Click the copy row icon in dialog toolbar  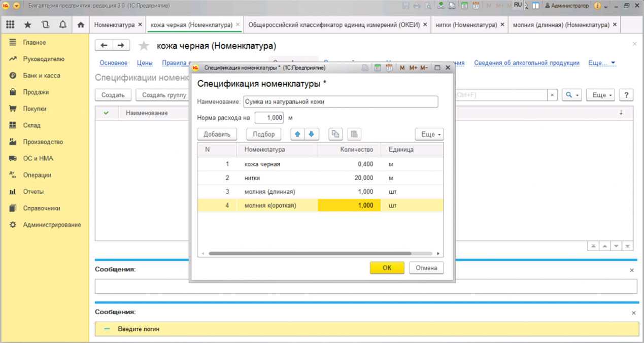pos(335,134)
